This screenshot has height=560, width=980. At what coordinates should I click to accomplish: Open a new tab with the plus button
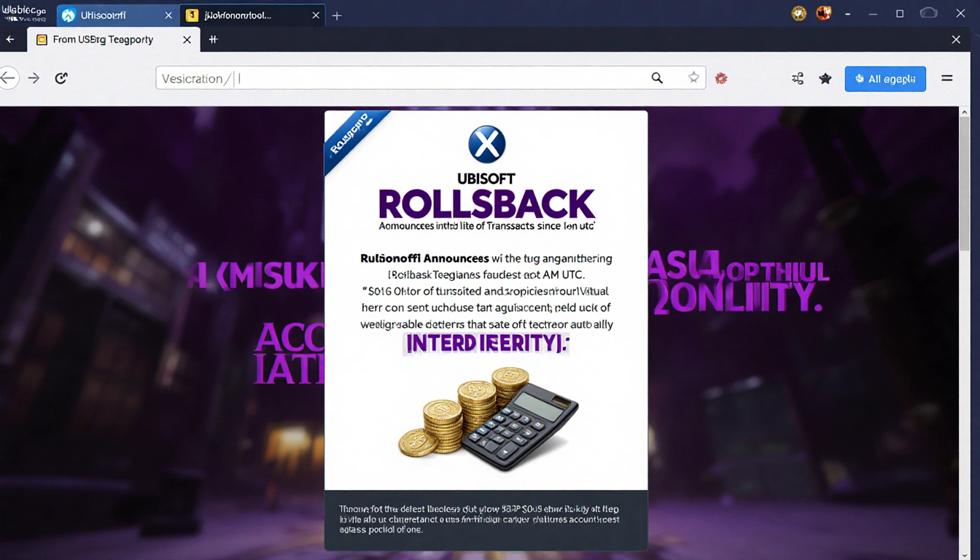336,15
